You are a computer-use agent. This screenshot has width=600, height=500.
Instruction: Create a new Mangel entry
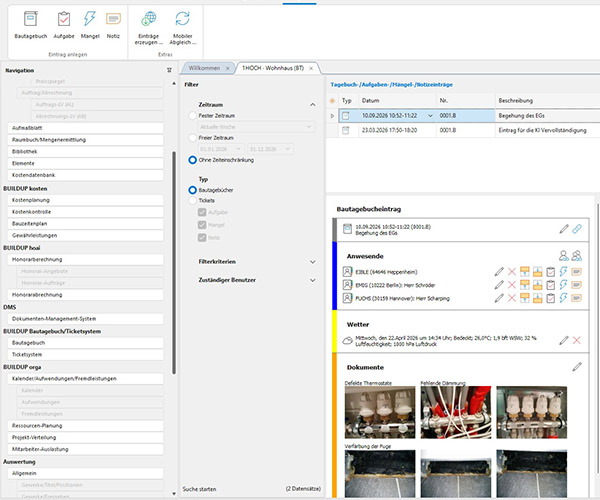(x=90, y=24)
